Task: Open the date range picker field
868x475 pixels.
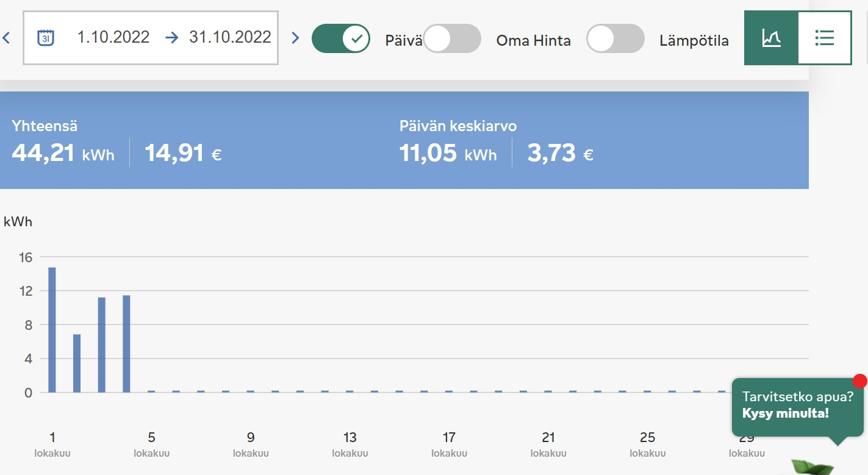Action: pos(151,38)
